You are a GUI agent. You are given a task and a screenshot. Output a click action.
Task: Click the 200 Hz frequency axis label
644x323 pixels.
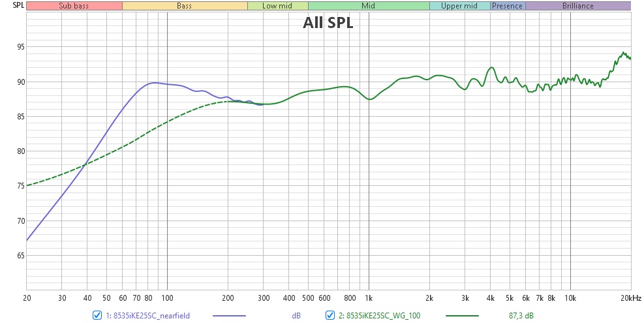pos(228,298)
